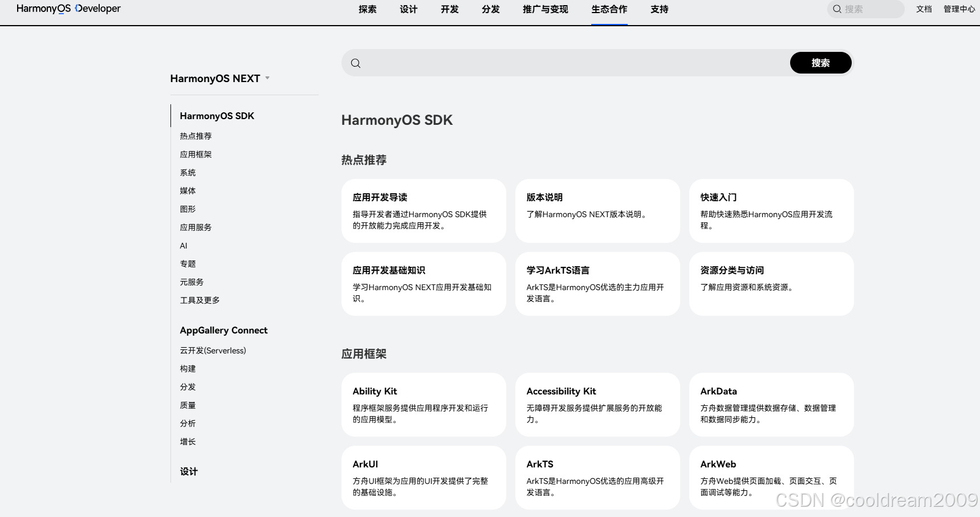Image resolution: width=980 pixels, height=517 pixels.
Task: Open the 设计 top navigation menu
Action: click(409, 9)
